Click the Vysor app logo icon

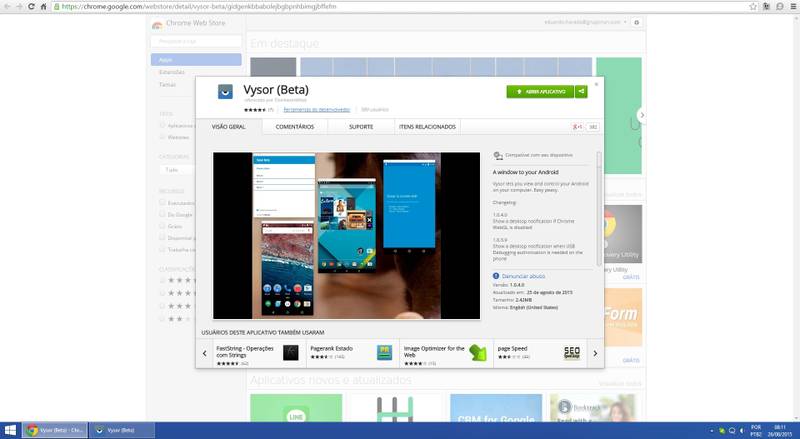[x=225, y=91]
